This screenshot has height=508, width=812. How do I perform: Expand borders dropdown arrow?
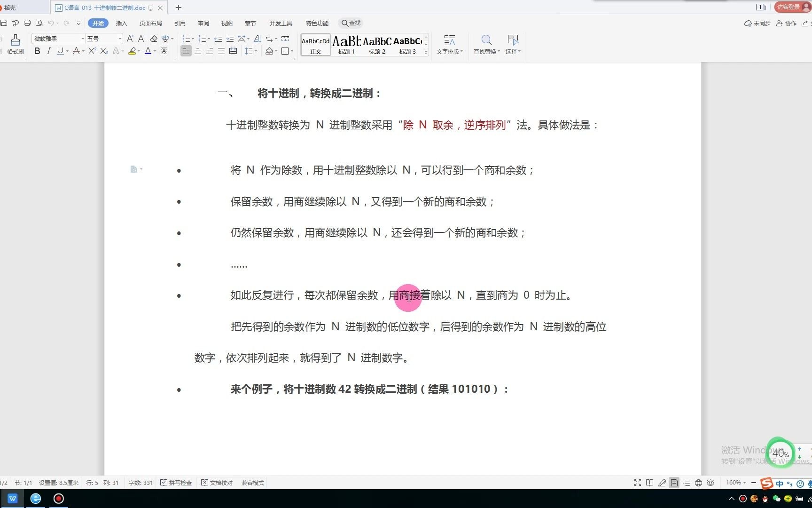point(292,51)
